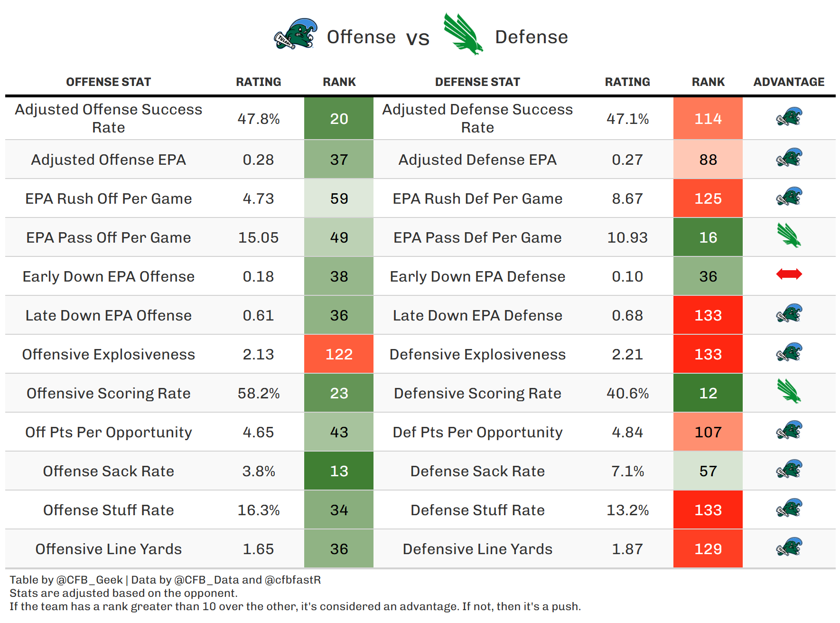Image resolution: width=840 pixels, height=623 pixels.
Task: Click the Defense Stuff Rate label
Action: click(x=477, y=510)
